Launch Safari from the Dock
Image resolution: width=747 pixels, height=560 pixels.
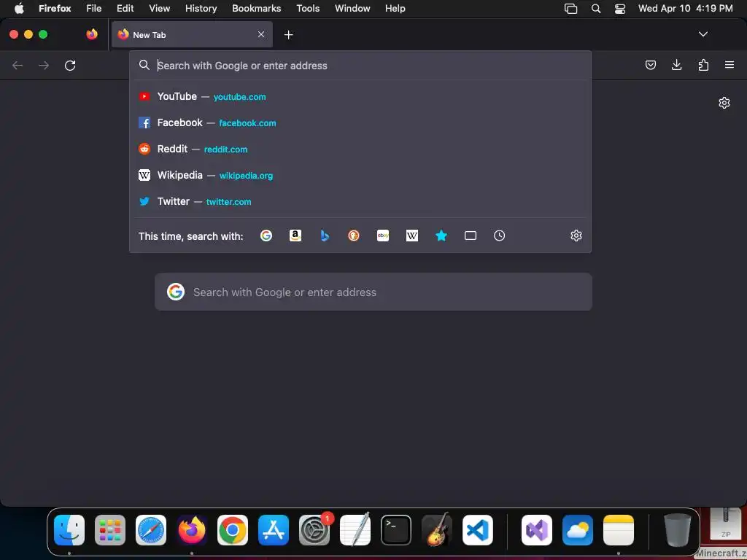click(151, 530)
